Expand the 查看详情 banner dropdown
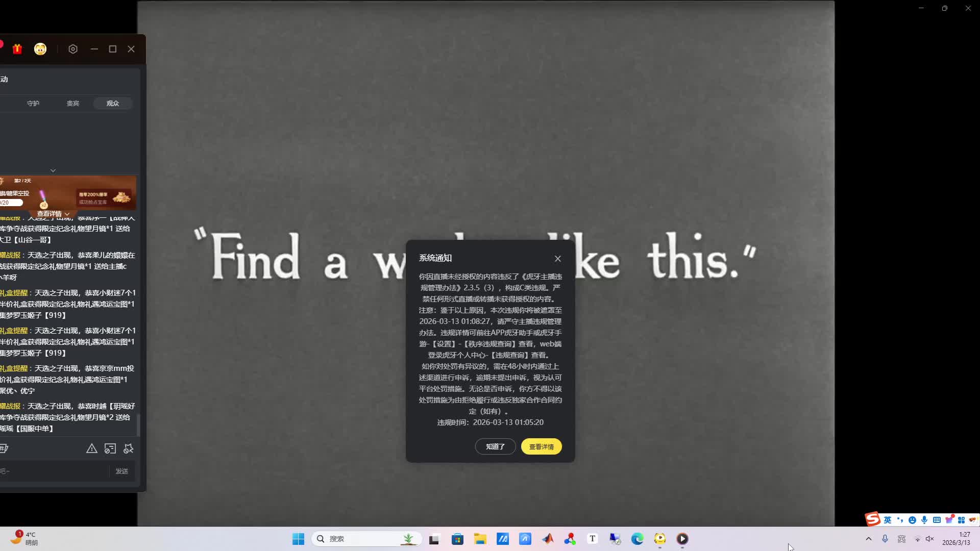Screen dimensions: 980x551 pos(53,214)
